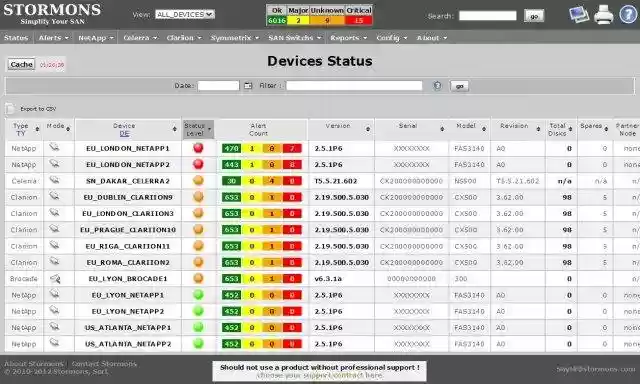The height and width of the screenshot is (384, 640).
Task: Expand the Alerts menu
Action: point(53,38)
